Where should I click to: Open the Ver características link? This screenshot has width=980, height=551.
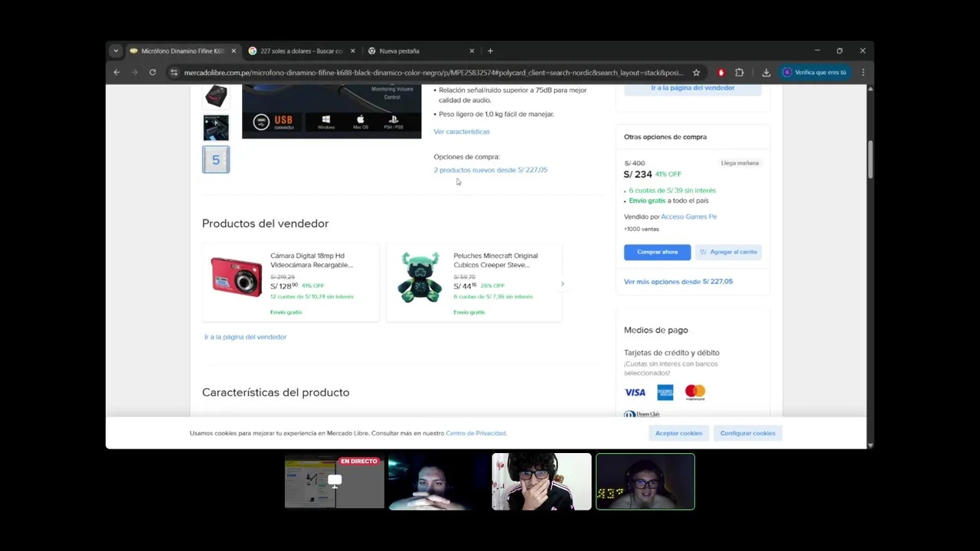(462, 132)
